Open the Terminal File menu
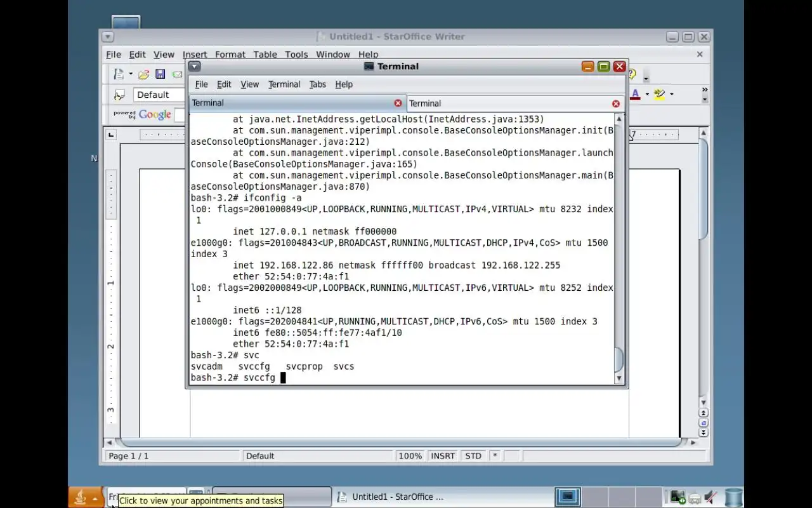This screenshot has height=508, width=812. tap(202, 84)
